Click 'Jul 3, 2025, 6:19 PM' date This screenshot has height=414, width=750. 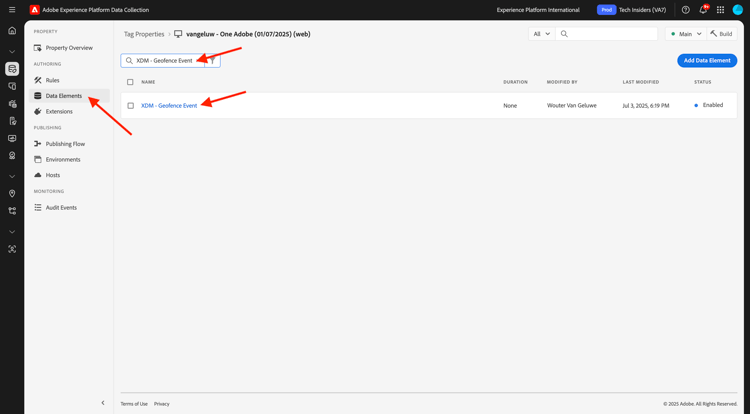(x=646, y=106)
